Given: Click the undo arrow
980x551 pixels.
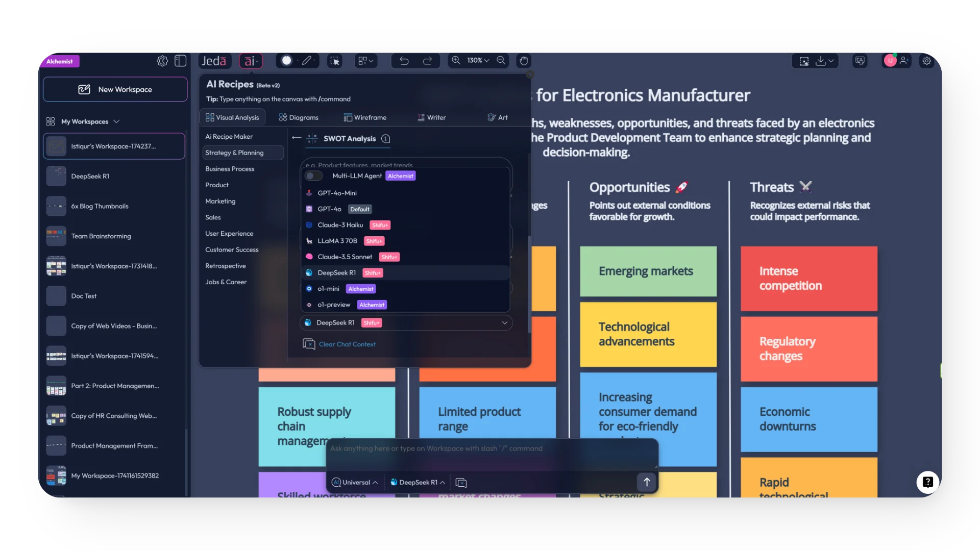Looking at the screenshot, I should click(404, 61).
